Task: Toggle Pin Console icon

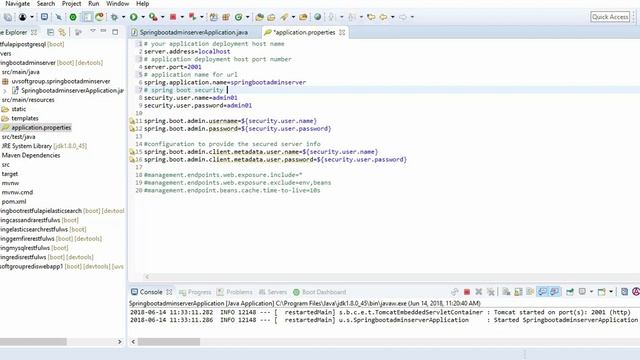Action: point(570,292)
